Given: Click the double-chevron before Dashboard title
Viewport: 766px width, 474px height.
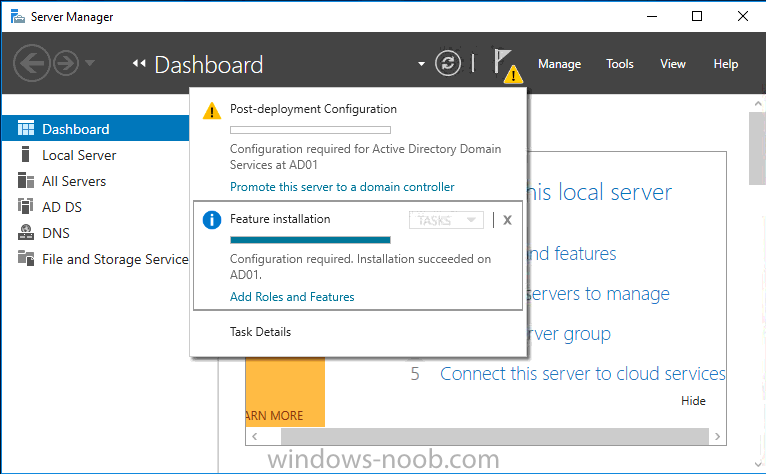Looking at the screenshot, I should 139,64.
